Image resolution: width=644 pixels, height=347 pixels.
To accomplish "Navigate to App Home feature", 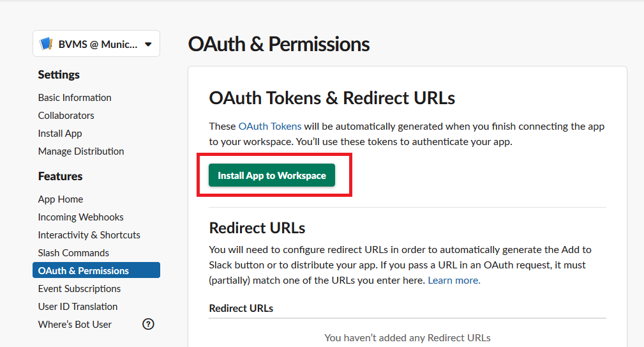I will (61, 199).
